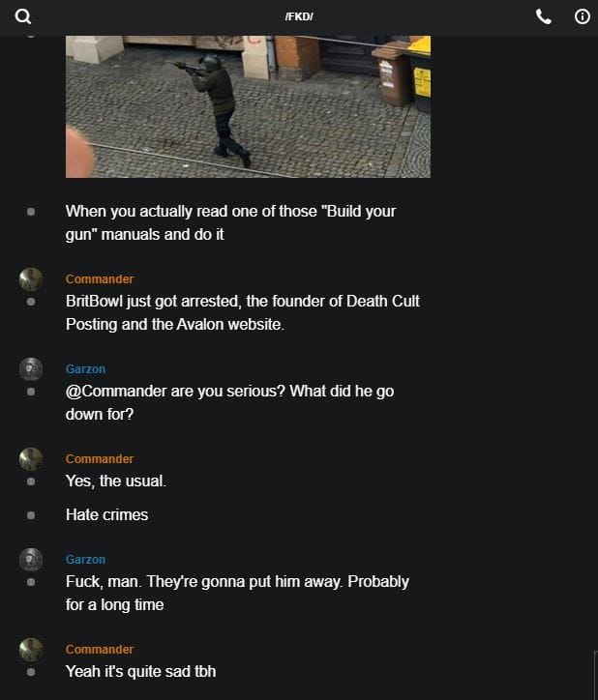Click status dot beside 'Hate crimes' message
Image resolution: width=598 pixels, height=700 pixels.
(x=31, y=515)
